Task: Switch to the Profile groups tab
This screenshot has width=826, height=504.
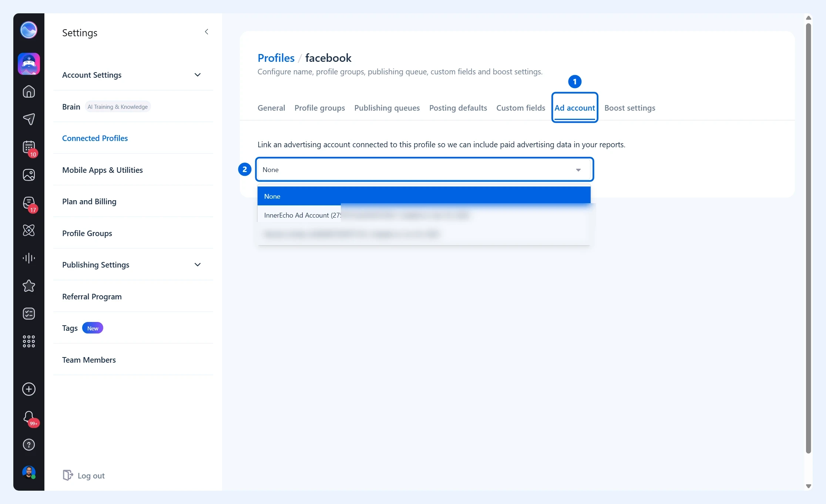Action: click(320, 108)
